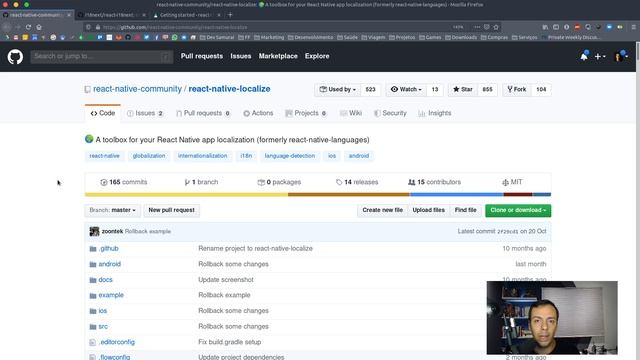Open the user avatar menu

point(621,56)
